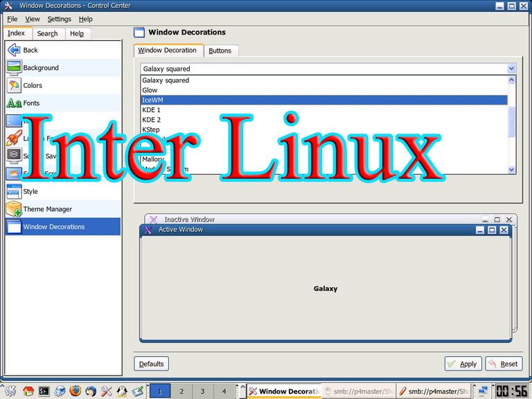Viewport: 532px width, 399px height.
Task: Switch to virtual desktop 4
Action: 224,391
